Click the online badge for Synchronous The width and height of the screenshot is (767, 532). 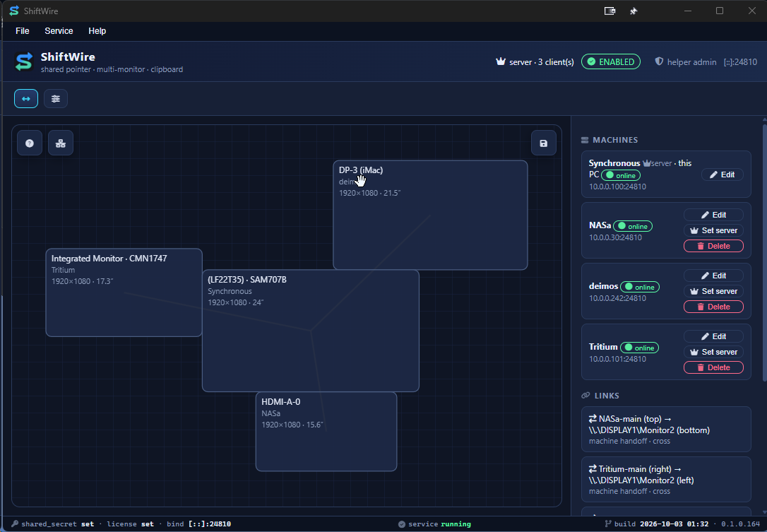[x=621, y=175]
